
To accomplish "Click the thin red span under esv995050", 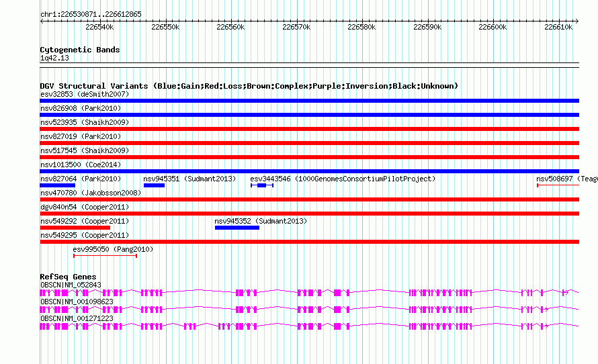I will tap(105, 256).
